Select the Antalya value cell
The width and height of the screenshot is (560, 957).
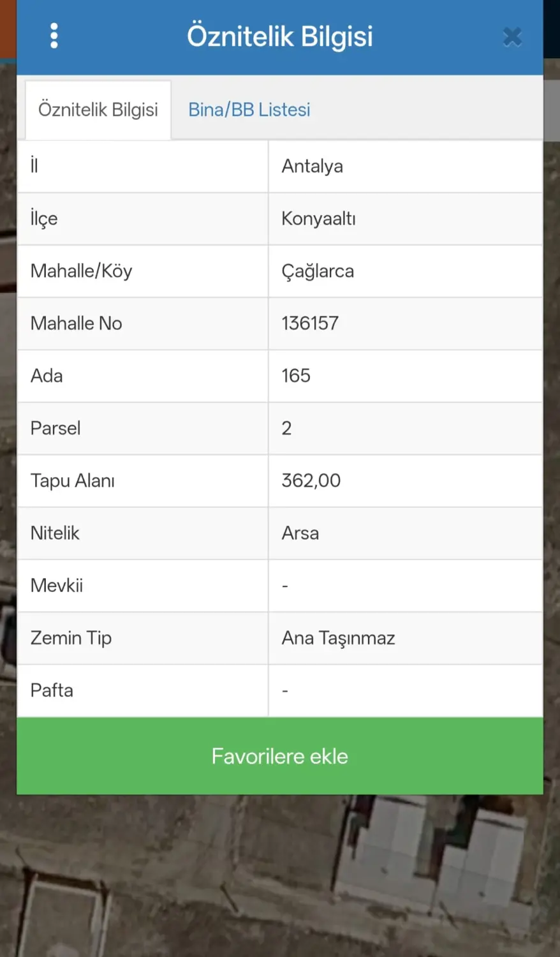[x=406, y=167]
